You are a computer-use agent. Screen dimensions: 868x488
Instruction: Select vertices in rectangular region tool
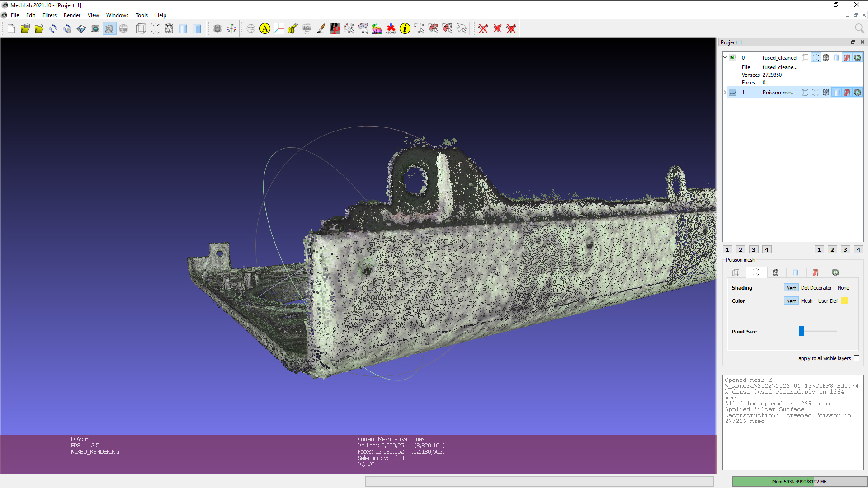click(419, 29)
